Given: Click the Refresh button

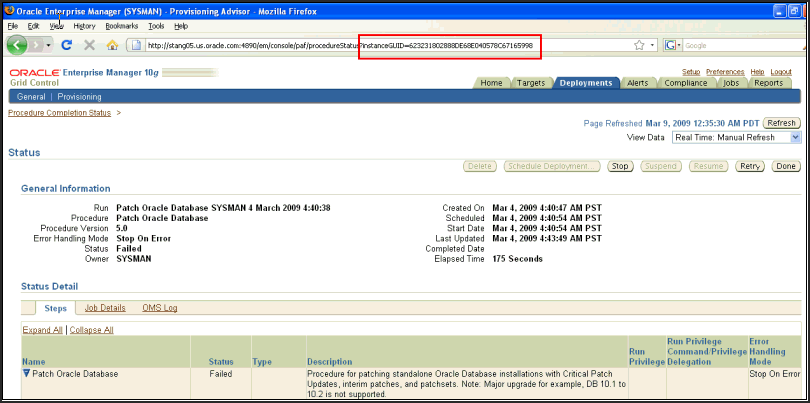Looking at the screenshot, I should [782, 123].
